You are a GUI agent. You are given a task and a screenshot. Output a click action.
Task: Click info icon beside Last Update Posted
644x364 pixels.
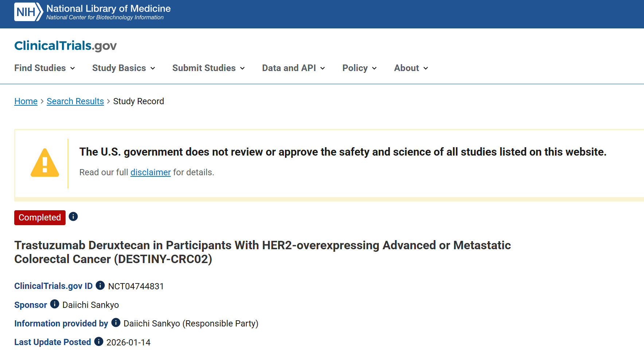click(99, 341)
